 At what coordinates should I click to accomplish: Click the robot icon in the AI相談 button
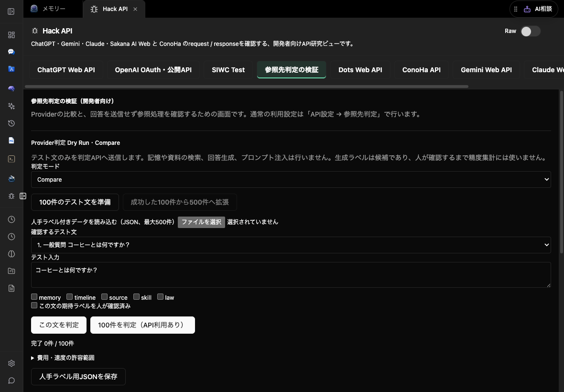[x=527, y=9]
